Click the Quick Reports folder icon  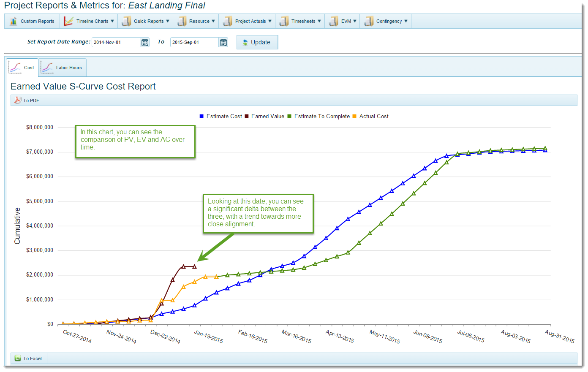[x=126, y=21]
